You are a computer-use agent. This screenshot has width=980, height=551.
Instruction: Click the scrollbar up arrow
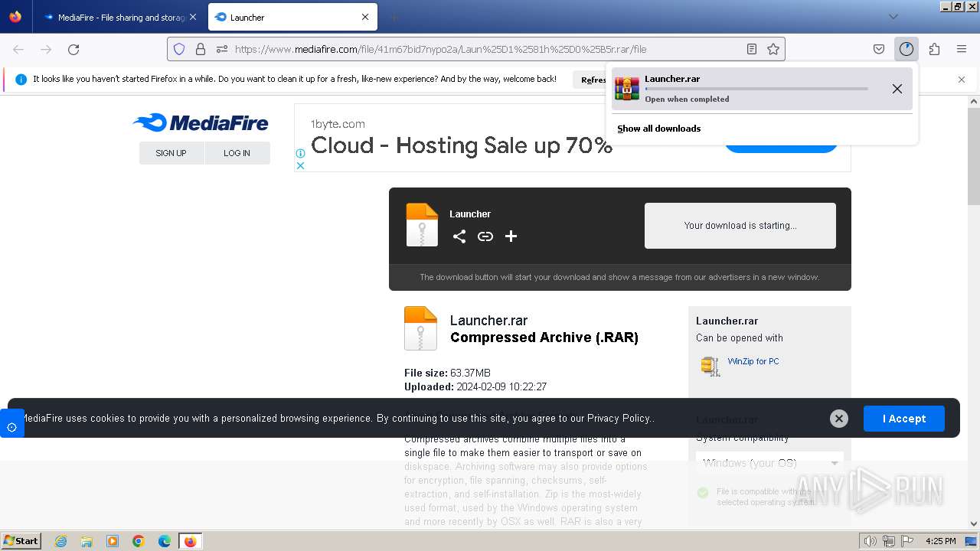[974, 102]
